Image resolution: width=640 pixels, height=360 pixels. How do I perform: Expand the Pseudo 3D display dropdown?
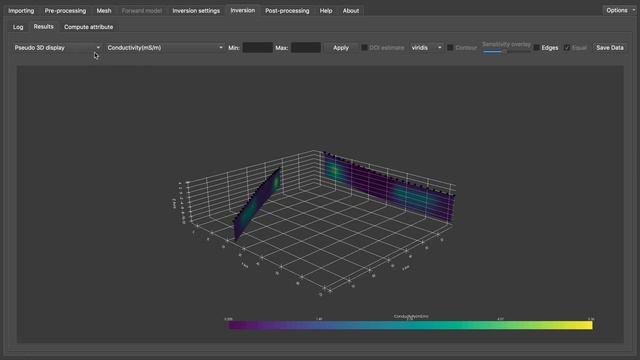click(57, 48)
